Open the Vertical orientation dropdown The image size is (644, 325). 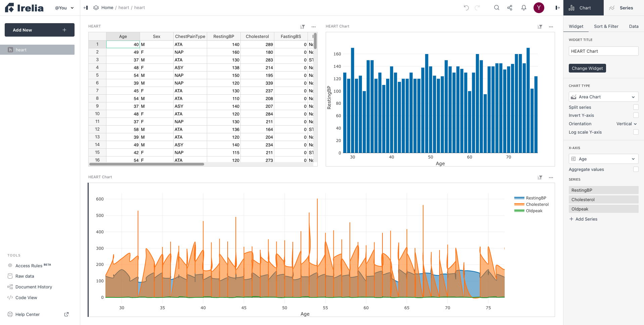point(627,124)
